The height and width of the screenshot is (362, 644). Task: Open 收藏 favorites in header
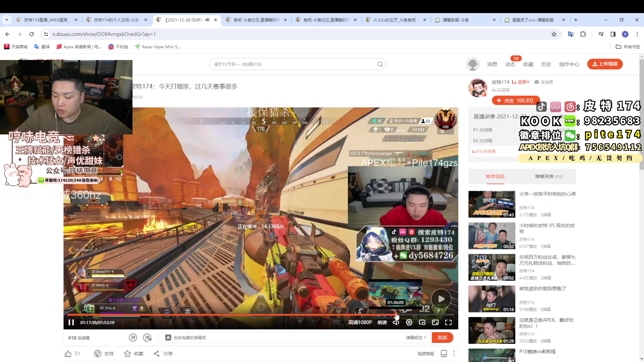point(528,64)
